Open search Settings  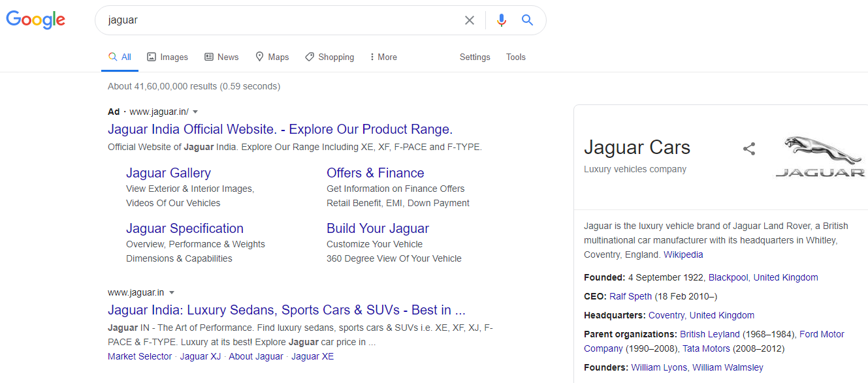point(475,57)
